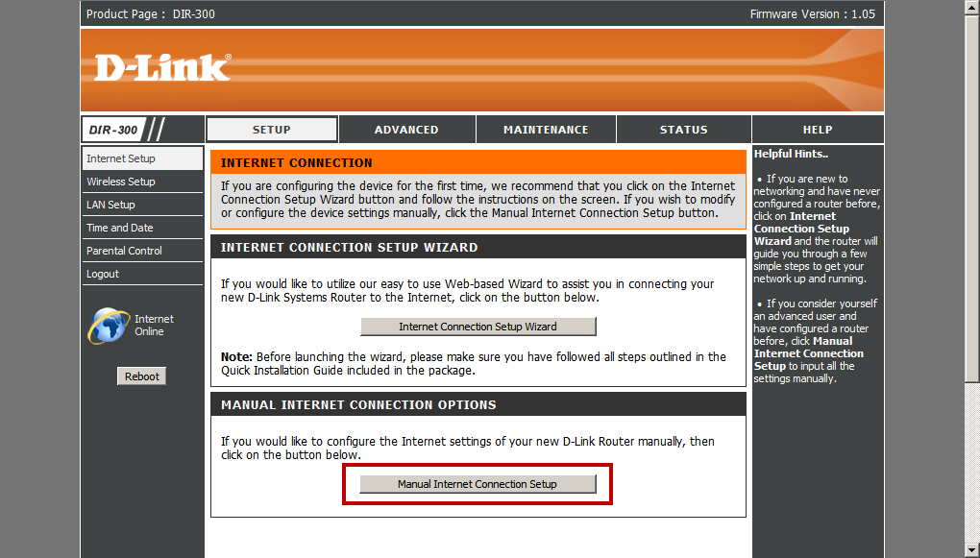
Task: Click Logout in the sidebar
Action: pyautogui.click(x=103, y=274)
